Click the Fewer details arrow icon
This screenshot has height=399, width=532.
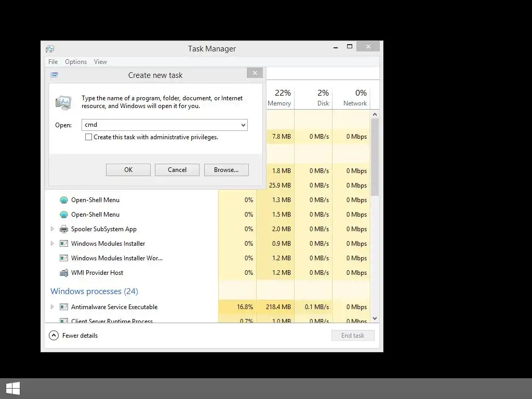[x=54, y=336]
